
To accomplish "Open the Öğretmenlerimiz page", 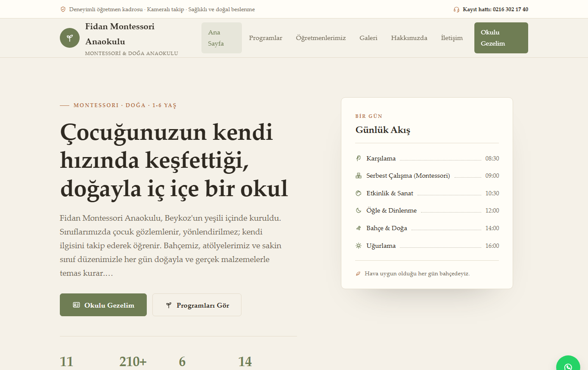I will tap(321, 38).
